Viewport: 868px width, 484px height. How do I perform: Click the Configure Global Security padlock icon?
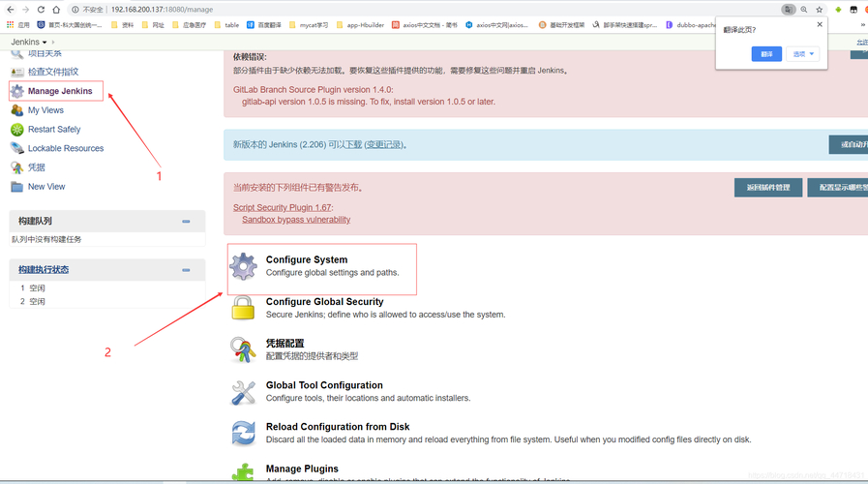point(243,308)
